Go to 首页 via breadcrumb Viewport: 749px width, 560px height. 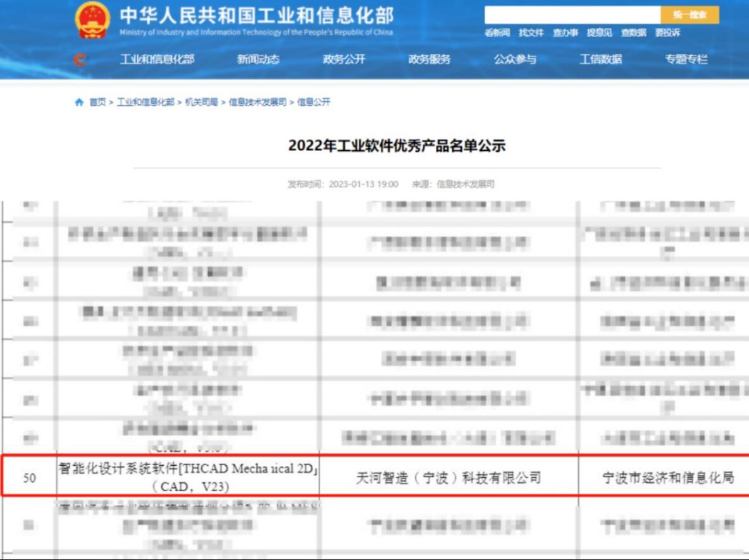coord(97,102)
